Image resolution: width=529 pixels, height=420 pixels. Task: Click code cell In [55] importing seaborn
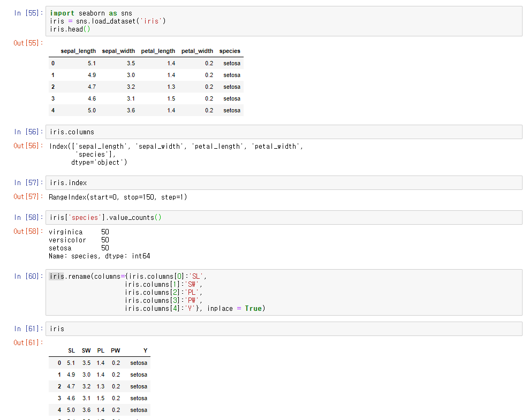284,21
